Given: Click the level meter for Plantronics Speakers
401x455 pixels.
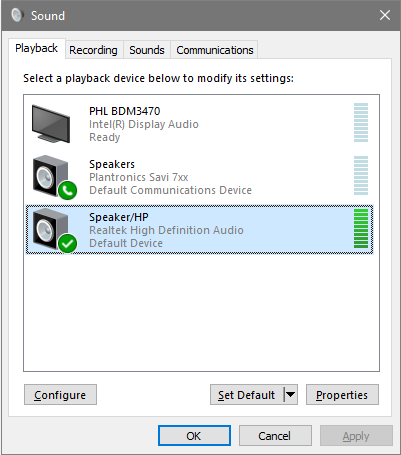Looking at the screenshot, I should pos(361,175).
